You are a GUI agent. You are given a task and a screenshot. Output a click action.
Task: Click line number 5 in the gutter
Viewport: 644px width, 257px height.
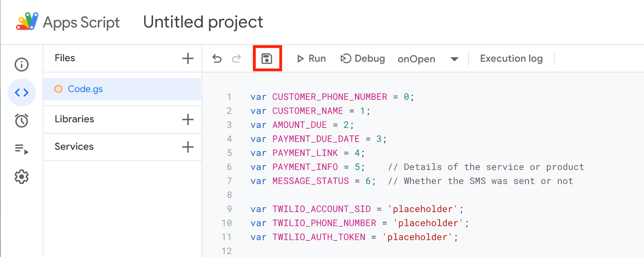coord(229,153)
